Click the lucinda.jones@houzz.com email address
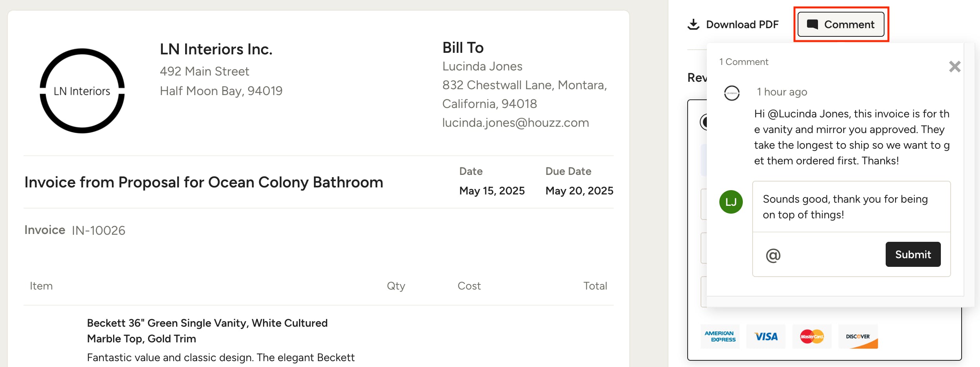This screenshot has width=980, height=367. click(x=515, y=123)
